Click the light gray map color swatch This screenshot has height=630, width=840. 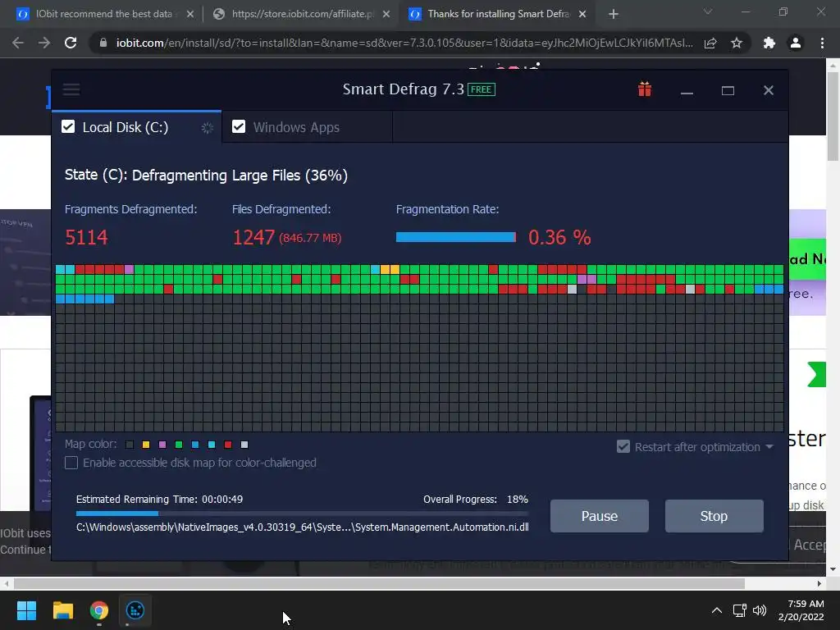(x=244, y=445)
